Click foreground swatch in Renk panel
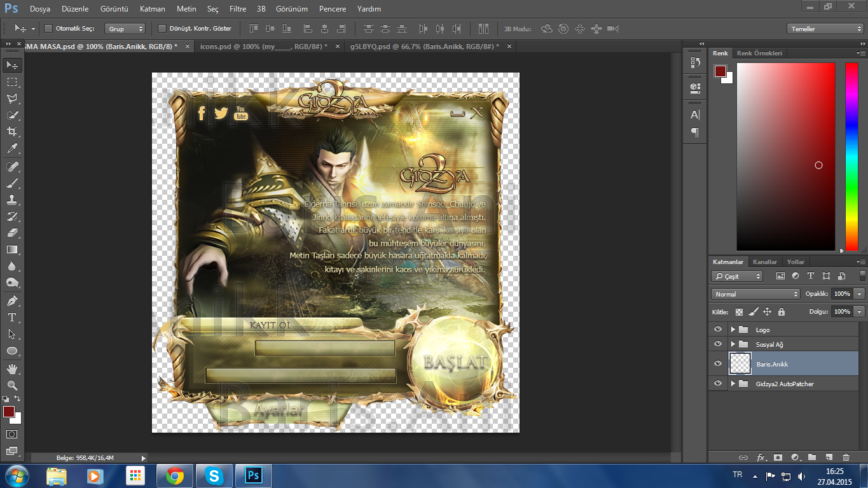868x488 pixels. 720,71
